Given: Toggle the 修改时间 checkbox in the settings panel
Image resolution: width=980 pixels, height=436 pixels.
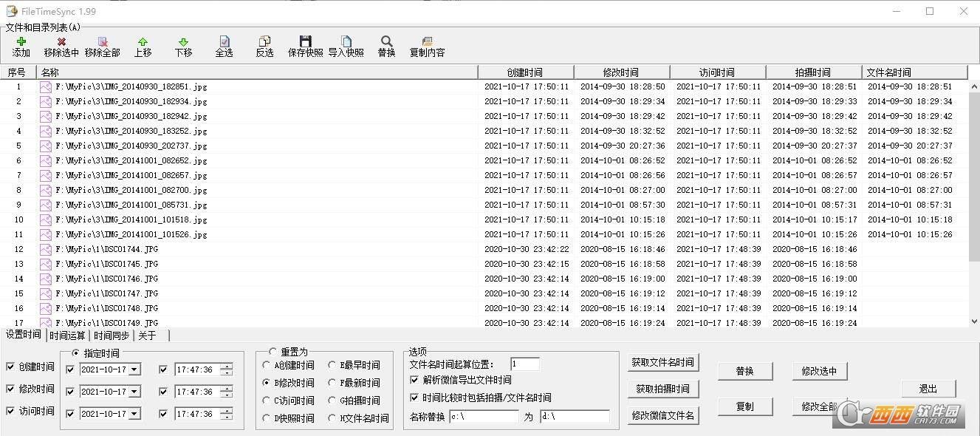Looking at the screenshot, I should 10,389.
